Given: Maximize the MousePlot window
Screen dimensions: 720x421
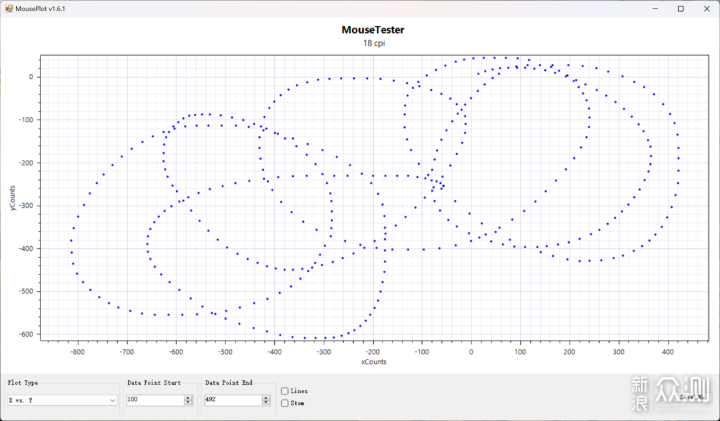Looking at the screenshot, I should 681,9.
